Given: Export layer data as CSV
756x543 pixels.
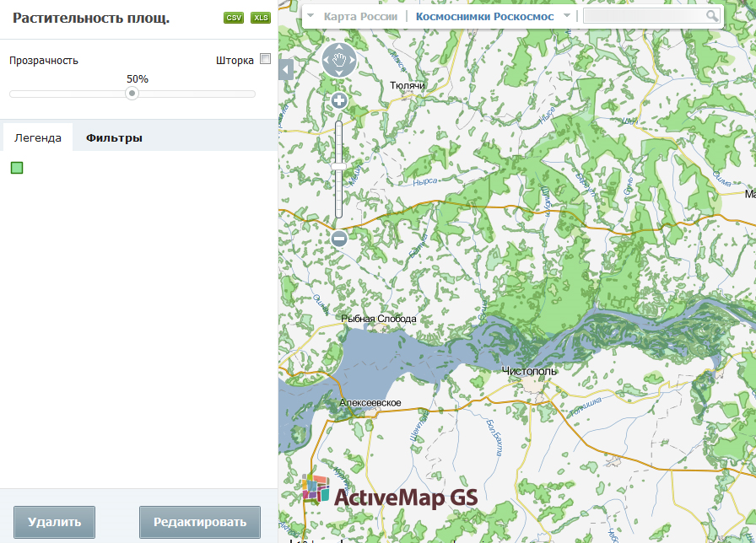Looking at the screenshot, I should 234,18.
